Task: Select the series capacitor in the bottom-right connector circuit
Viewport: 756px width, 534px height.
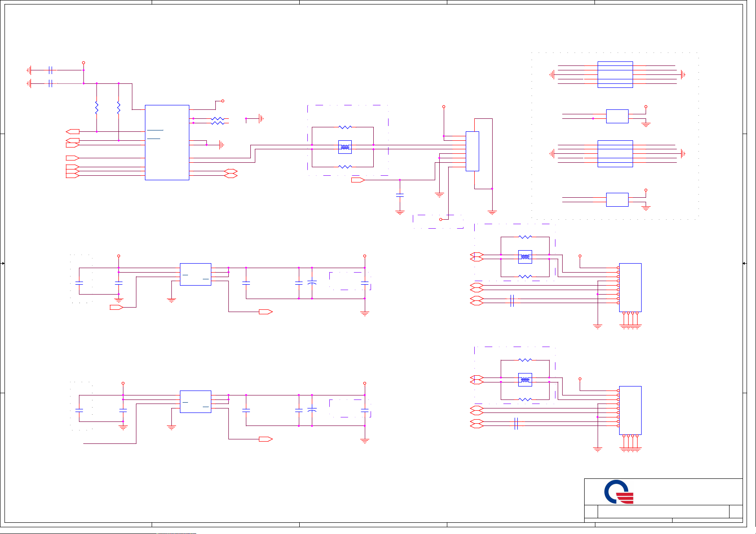Action: point(516,424)
